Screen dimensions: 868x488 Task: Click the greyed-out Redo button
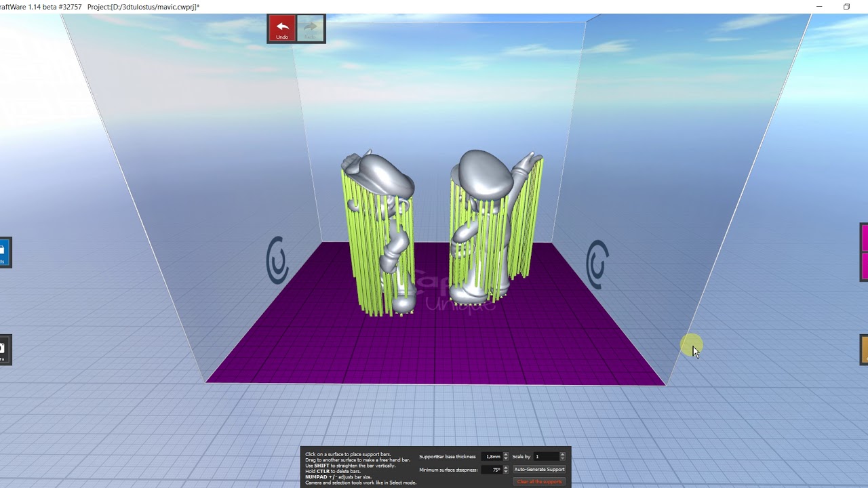click(x=311, y=28)
